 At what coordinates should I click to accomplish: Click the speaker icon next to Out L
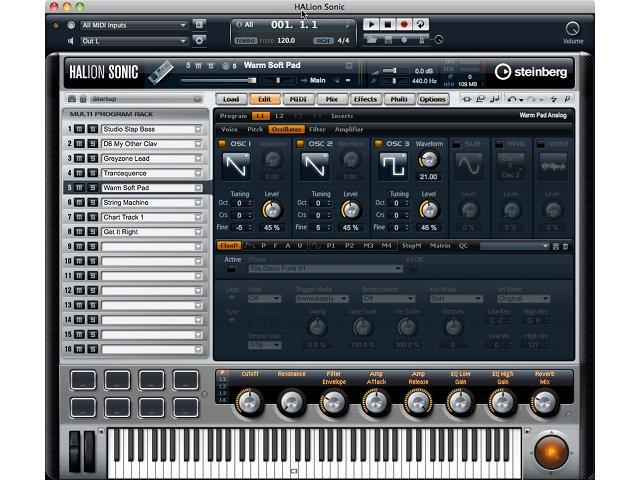(x=71, y=41)
